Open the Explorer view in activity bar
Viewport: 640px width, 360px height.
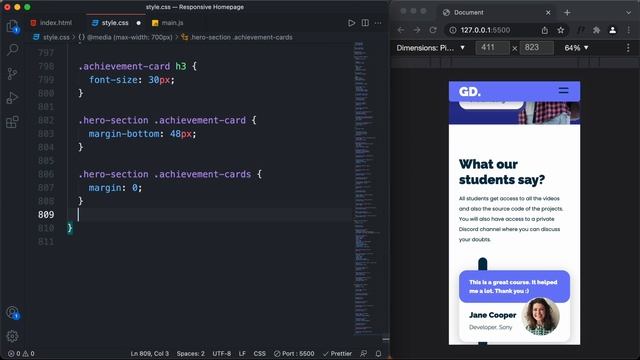tap(13, 27)
